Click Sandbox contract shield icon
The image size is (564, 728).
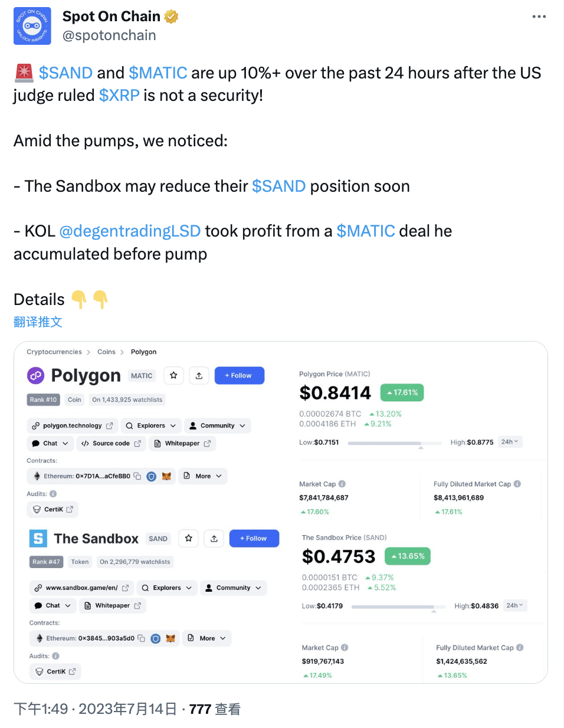point(156,638)
